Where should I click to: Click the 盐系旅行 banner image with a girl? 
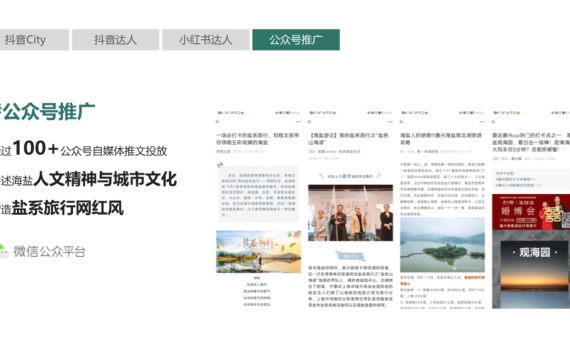(x=258, y=252)
